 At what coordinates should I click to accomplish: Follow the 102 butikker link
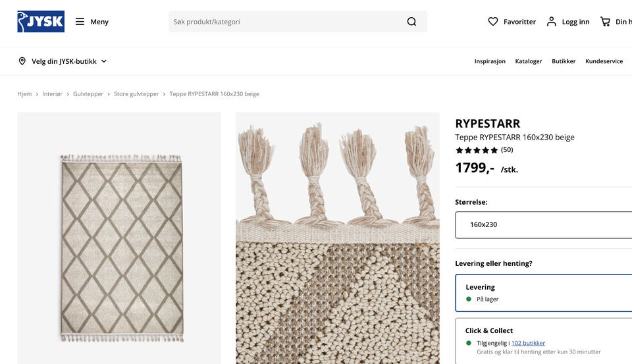(x=528, y=343)
